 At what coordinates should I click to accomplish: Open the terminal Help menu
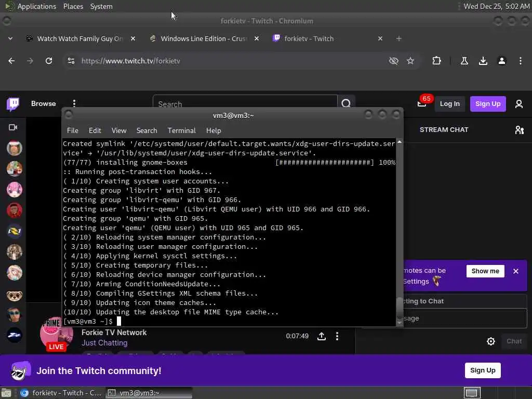[214, 130]
